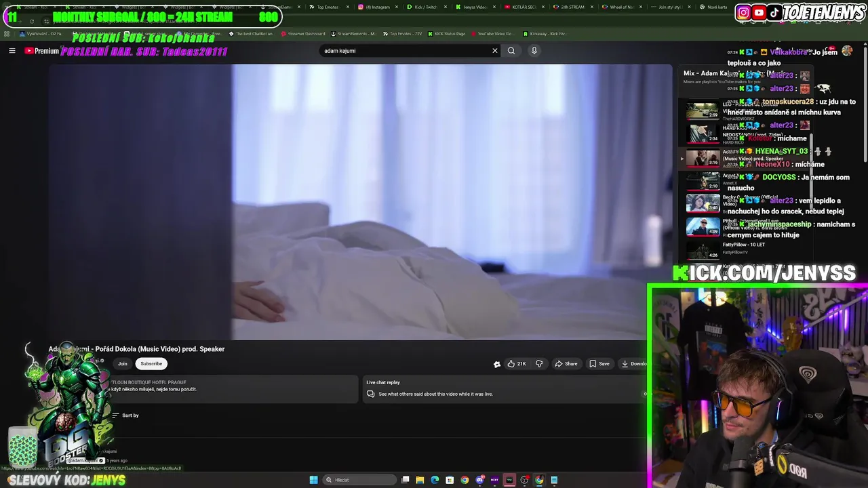Share the Pořád Dokola video

(x=566, y=364)
